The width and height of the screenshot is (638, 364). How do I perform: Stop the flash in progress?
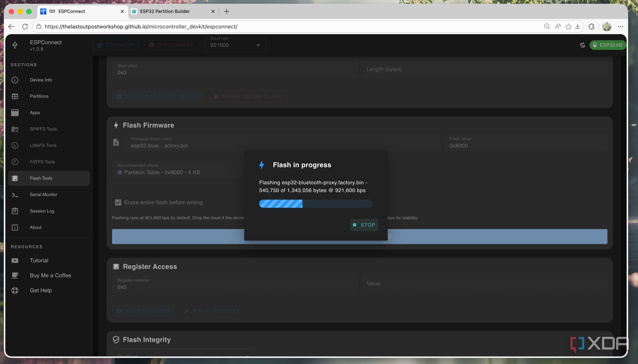click(x=364, y=225)
